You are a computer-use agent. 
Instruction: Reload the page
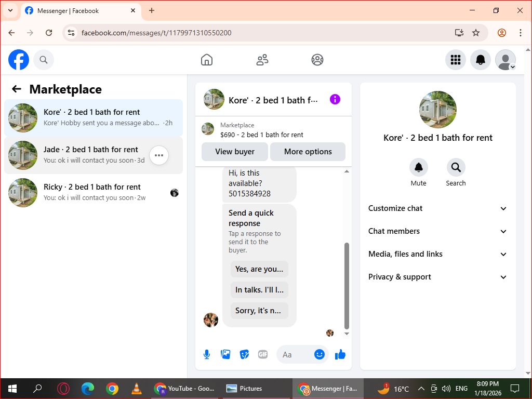49,33
